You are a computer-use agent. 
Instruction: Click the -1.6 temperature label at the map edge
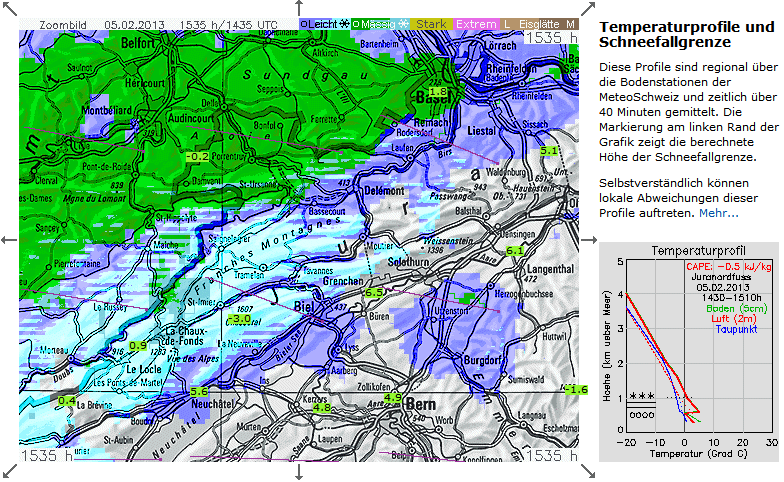[x=576, y=390]
